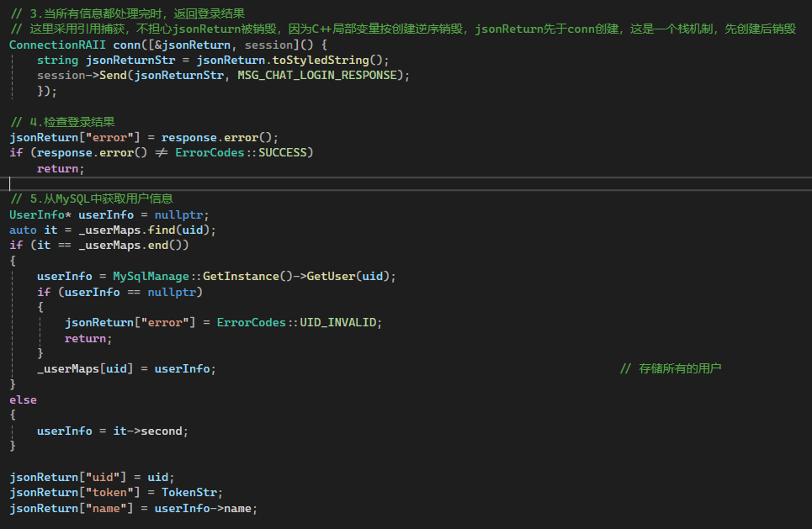Click the line '_userMaps[uid] = userInfo;'
Viewport: 812px width, 529px height.
[x=126, y=369]
